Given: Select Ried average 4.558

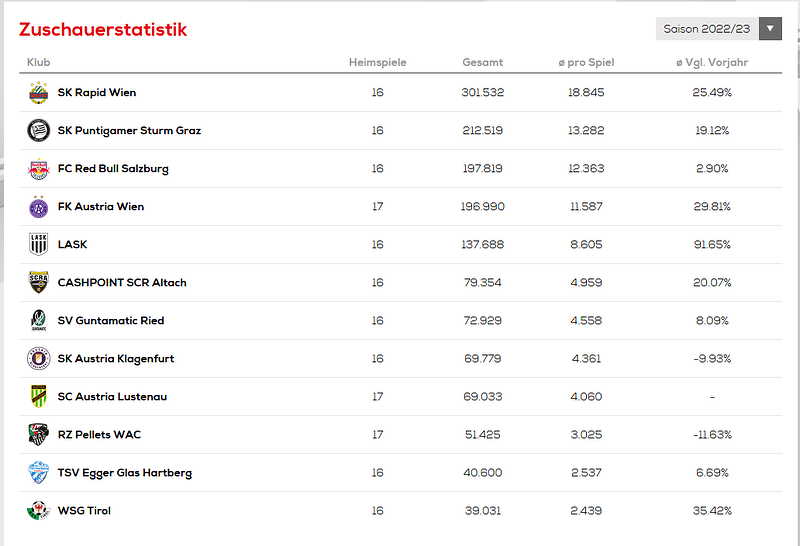Looking at the screenshot, I should (x=586, y=320).
